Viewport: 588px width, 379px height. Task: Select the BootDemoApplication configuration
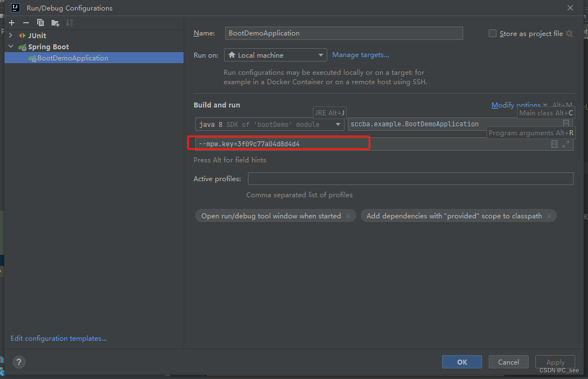coord(72,58)
